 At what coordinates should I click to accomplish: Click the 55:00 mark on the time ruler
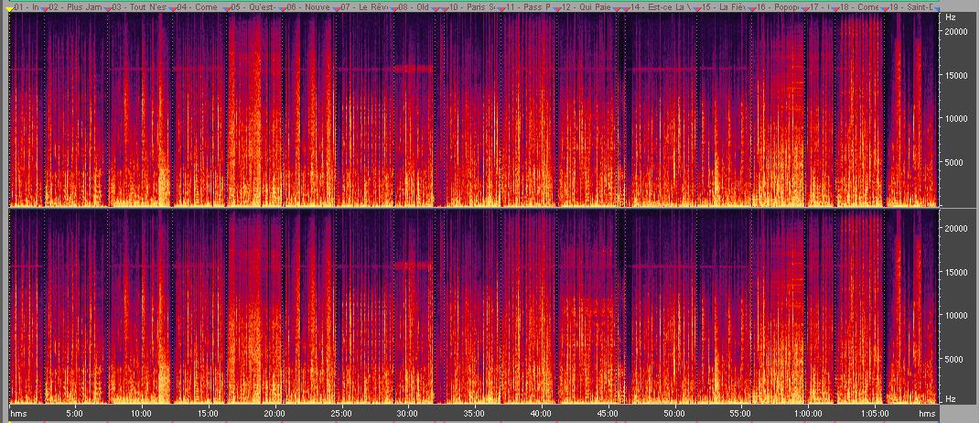click(740, 414)
